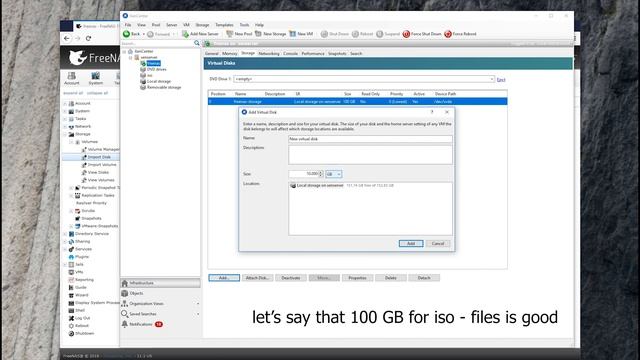Screen dimensions: 640x360
Task: Click the Name field in Add Virtual Disk
Action: tap(370, 139)
